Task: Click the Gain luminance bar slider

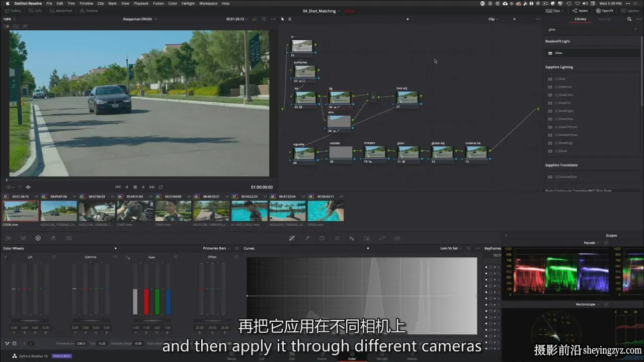Action: tap(135, 289)
